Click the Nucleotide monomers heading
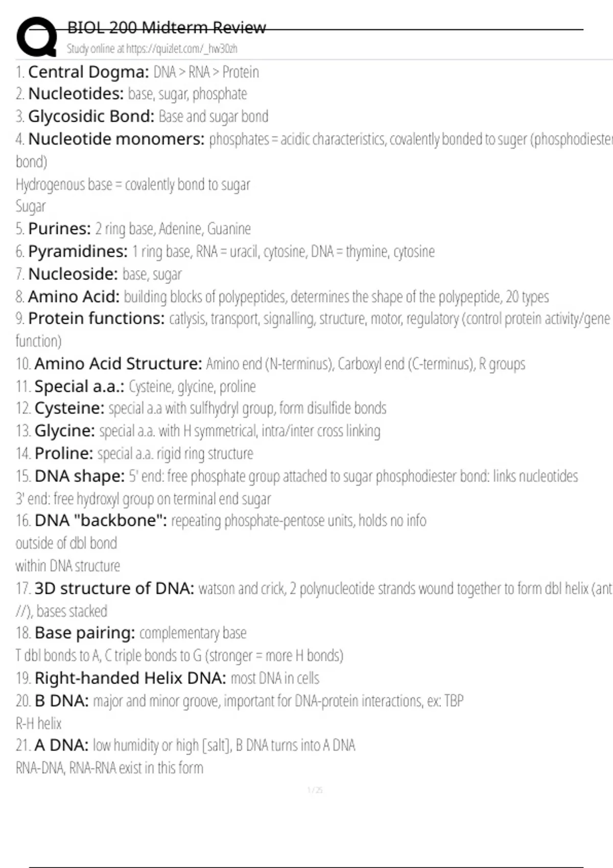 pos(116,139)
